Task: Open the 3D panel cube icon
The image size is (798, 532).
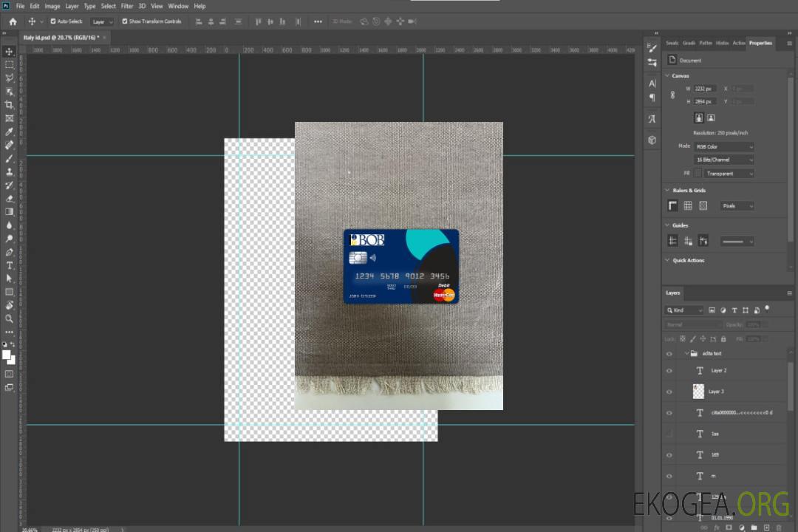Action: 652,140
